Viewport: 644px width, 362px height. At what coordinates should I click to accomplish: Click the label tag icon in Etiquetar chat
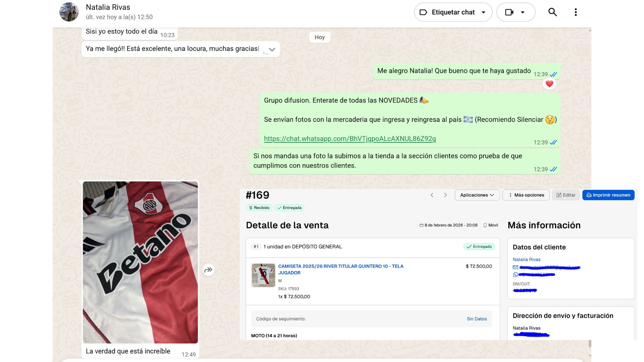point(423,12)
